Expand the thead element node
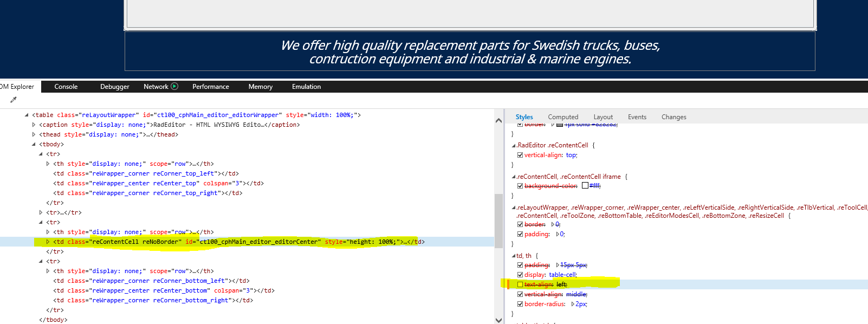Screen dimensions: 868x324 click(34, 135)
